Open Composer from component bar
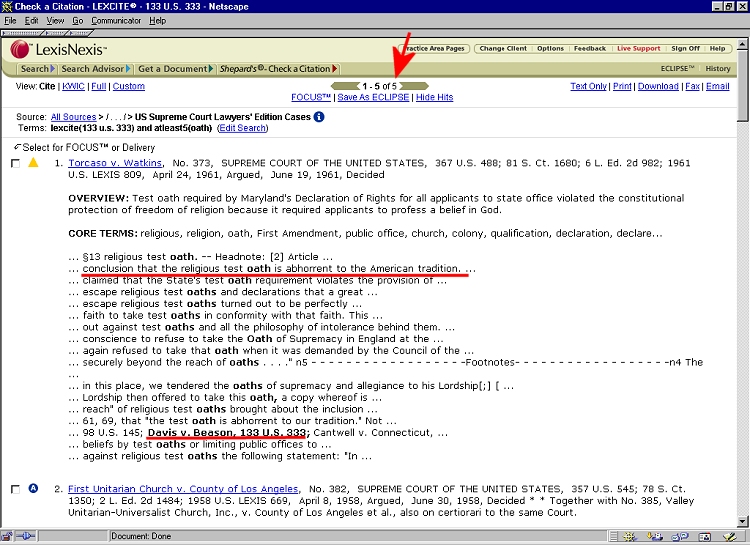The image size is (750, 545). [x=729, y=537]
